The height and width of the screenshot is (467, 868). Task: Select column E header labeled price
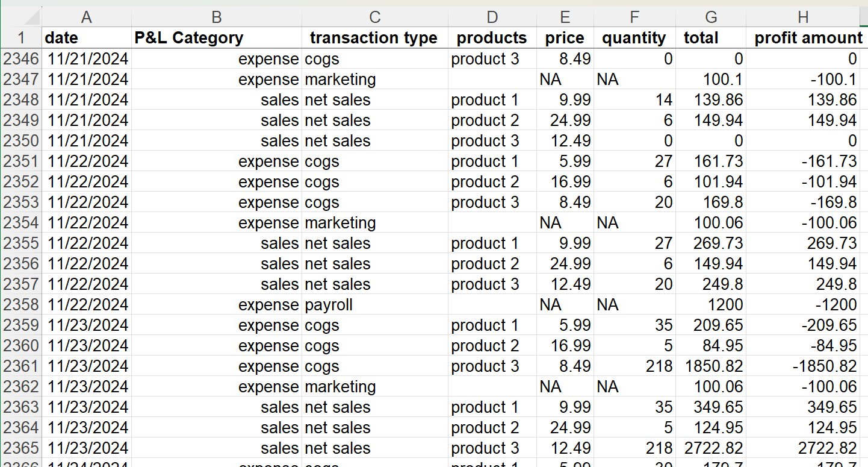pos(565,17)
